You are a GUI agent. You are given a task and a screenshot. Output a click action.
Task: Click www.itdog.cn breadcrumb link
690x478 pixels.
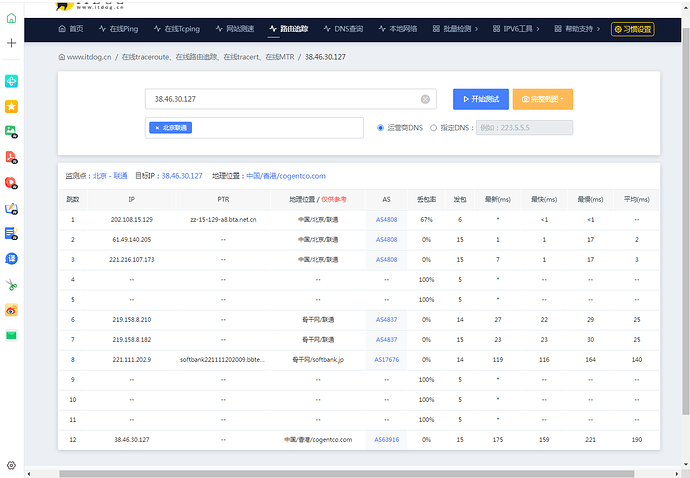click(x=89, y=57)
